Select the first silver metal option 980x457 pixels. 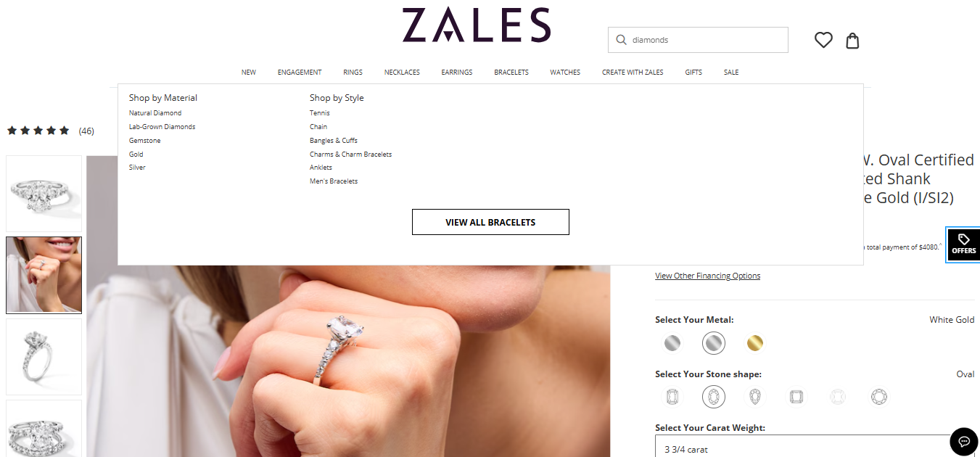pos(672,343)
